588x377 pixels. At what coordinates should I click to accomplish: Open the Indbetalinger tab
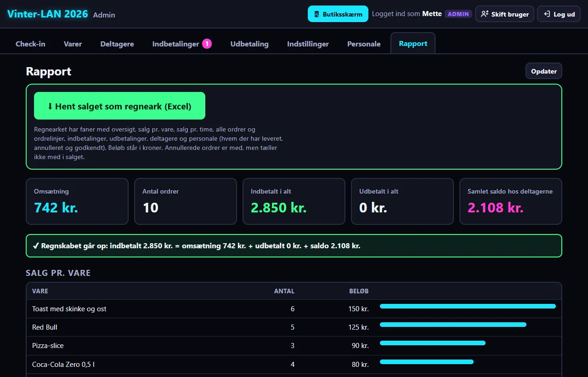tap(182, 44)
